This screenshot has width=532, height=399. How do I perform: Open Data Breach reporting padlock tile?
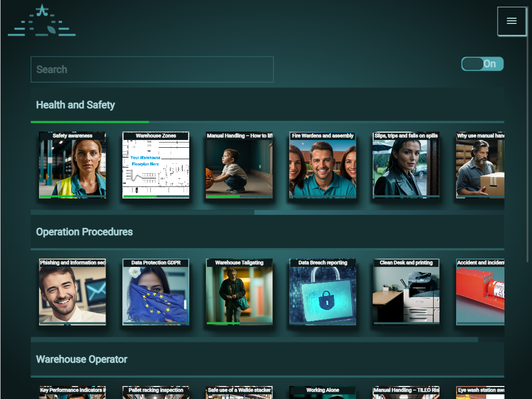point(322,292)
